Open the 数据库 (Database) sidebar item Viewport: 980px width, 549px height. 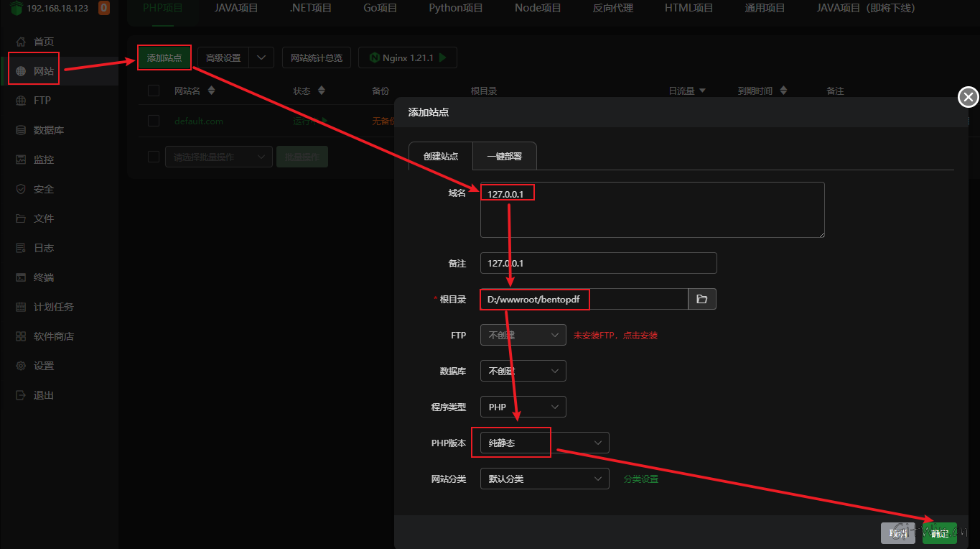48,130
